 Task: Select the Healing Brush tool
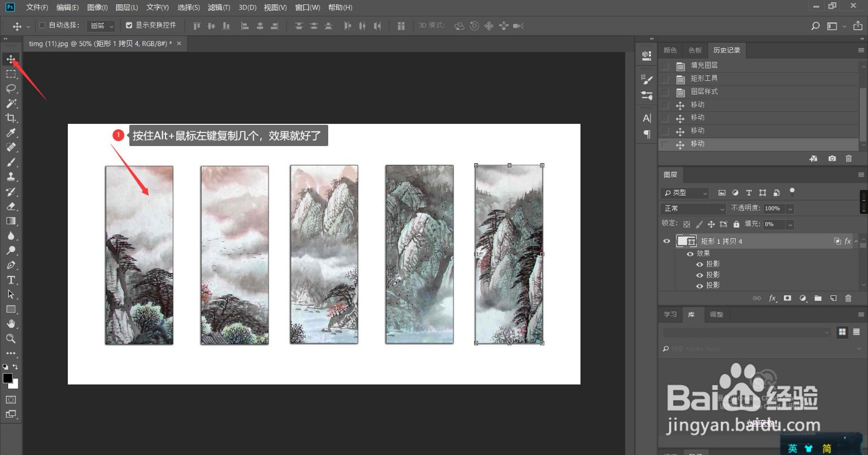click(11, 147)
